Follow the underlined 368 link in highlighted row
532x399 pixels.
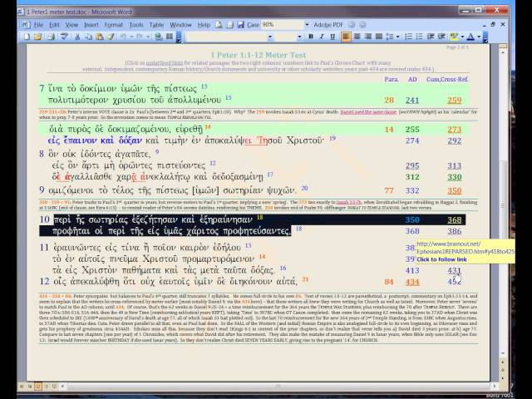tap(455, 219)
